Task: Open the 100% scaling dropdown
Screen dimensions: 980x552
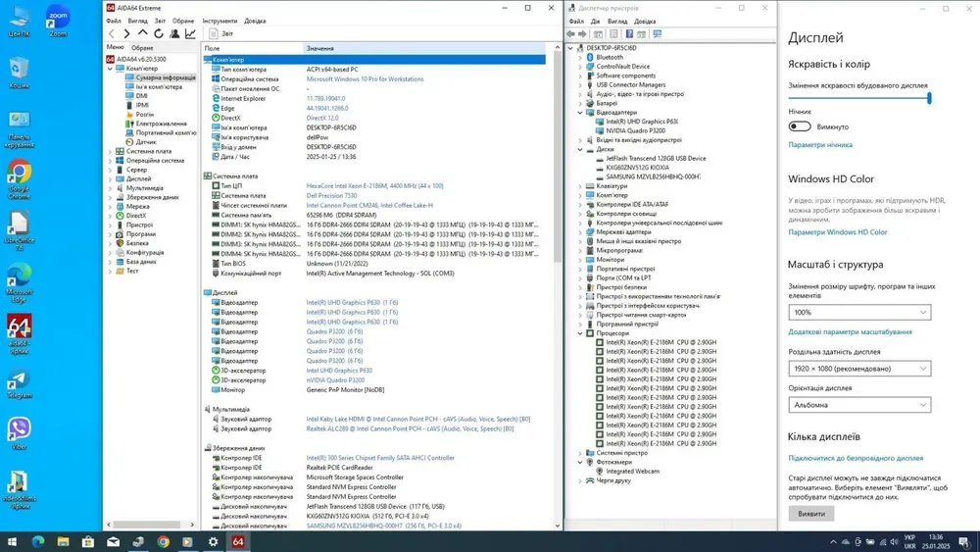Action: click(x=858, y=312)
